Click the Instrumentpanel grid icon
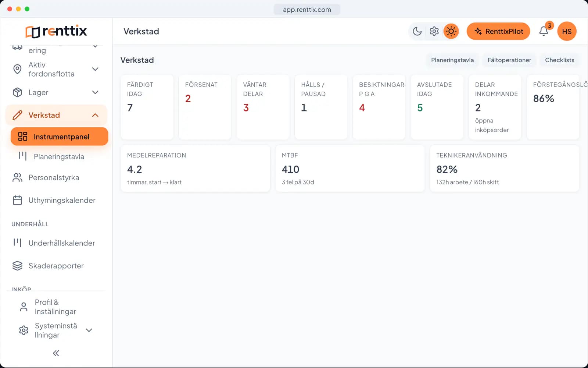Screen dimensions: 588x368 click(x=23, y=137)
